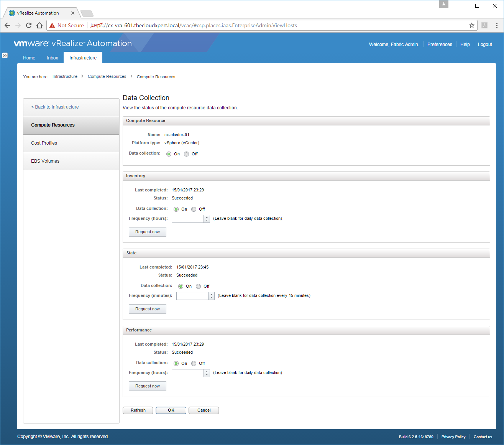
Task: Open the Help link
Action: point(465,44)
